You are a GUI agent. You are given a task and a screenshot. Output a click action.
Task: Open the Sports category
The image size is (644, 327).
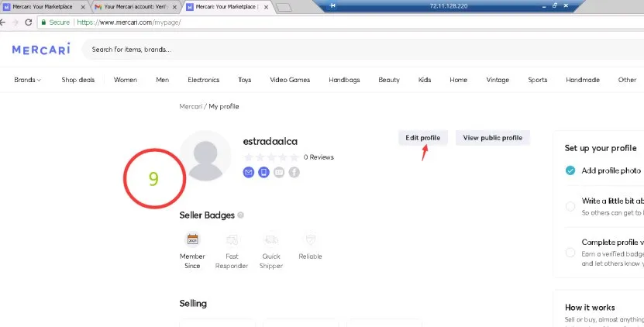[x=538, y=80]
